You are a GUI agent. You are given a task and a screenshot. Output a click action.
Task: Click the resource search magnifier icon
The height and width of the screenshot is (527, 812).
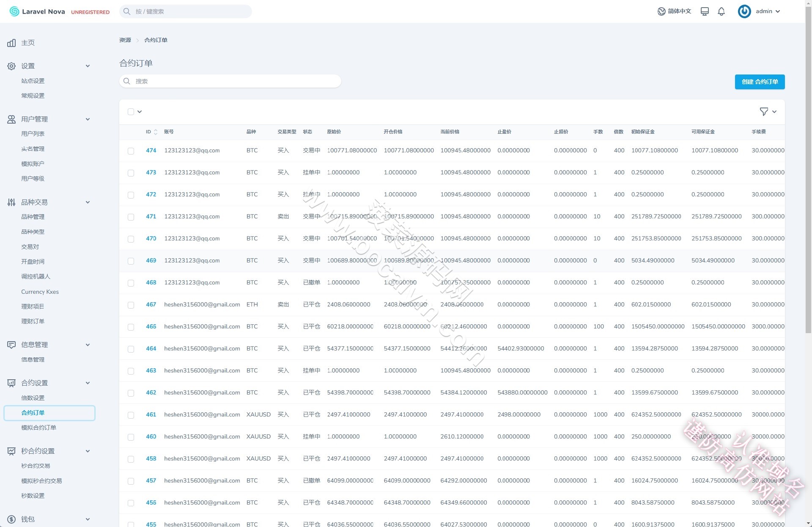tap(126, 81)
